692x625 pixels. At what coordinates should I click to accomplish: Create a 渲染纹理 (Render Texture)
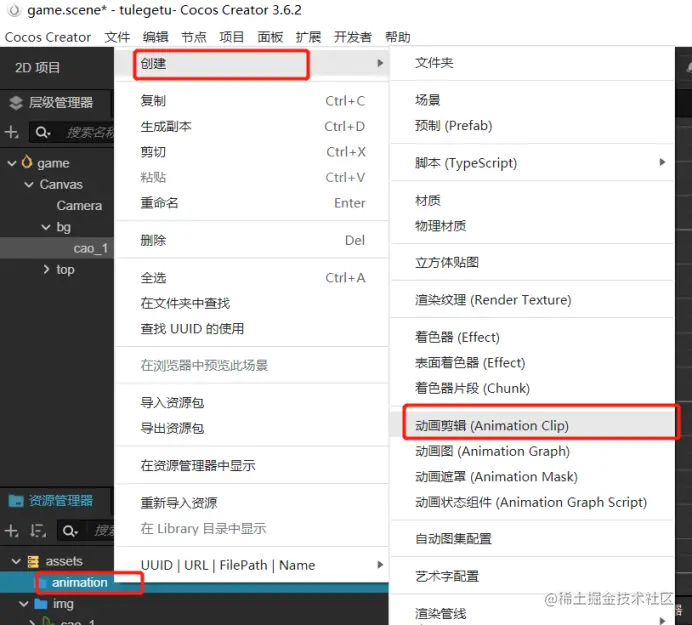(532, 300)
